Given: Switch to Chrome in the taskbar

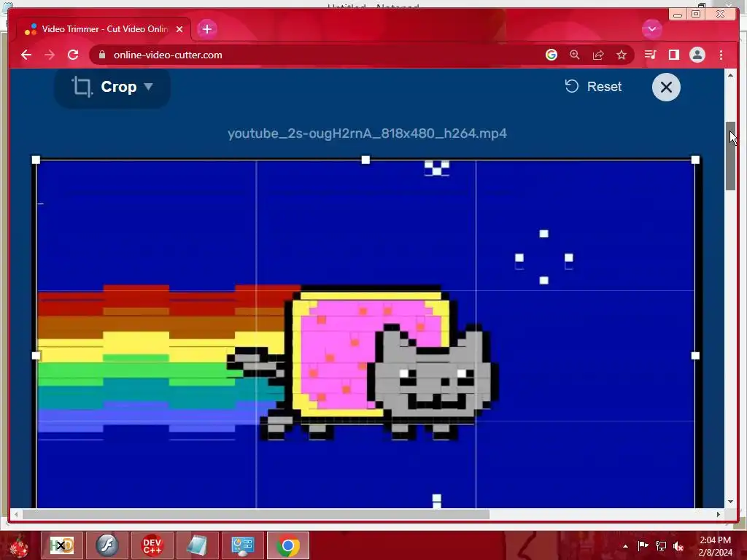Looking at the screenshot, I should [x=287, y=545].
